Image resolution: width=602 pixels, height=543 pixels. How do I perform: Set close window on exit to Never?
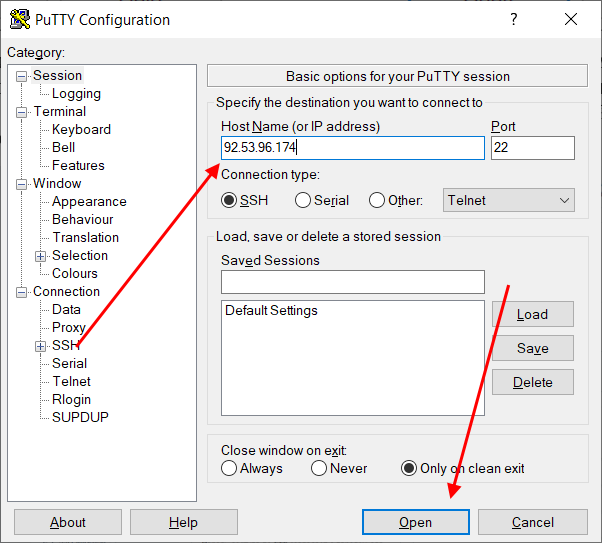coord(319,468)
